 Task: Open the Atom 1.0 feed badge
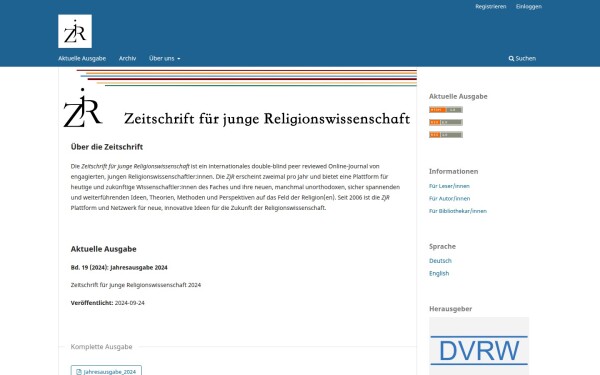coord(446,110)
